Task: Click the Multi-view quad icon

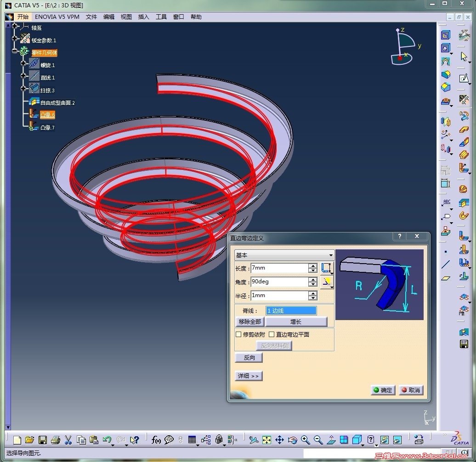Action: pyautogui.click(x=344, y=439)
